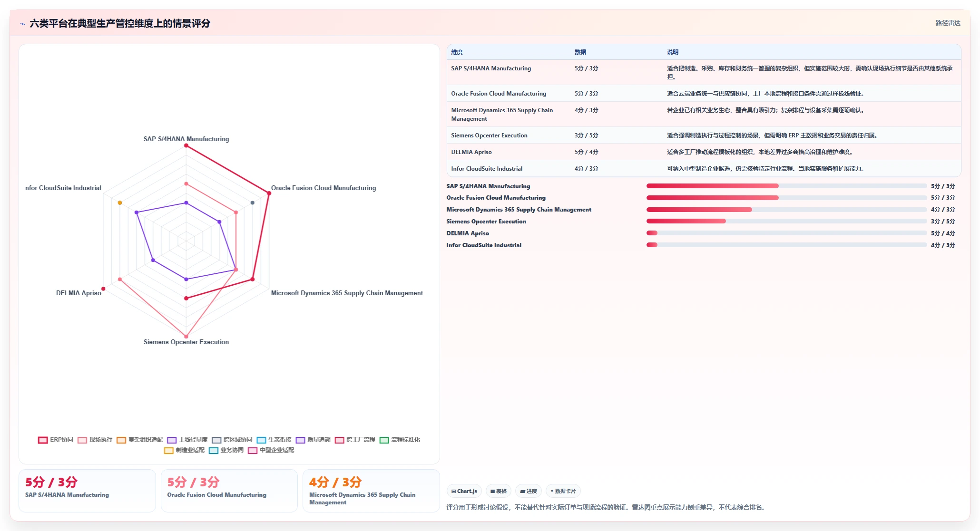The image size is (980, 531).
Task: Click the small icon before the page title
Action: (x=22, y=24)
